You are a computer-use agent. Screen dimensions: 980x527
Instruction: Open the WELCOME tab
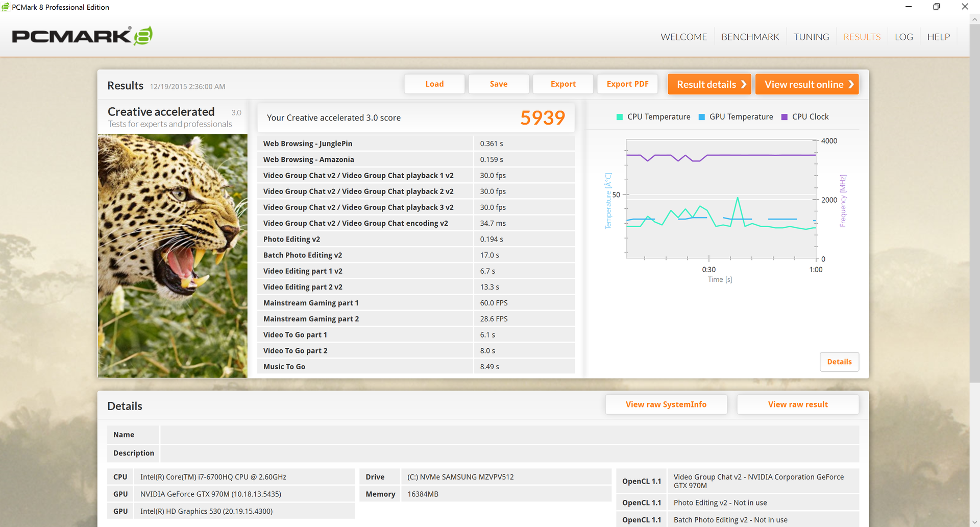pos(684,37)
